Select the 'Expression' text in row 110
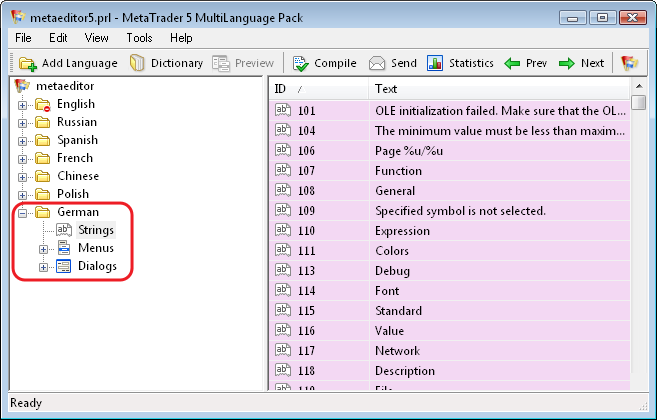The width and height of the screenshot is (657, 420). [x=402, y=231]
